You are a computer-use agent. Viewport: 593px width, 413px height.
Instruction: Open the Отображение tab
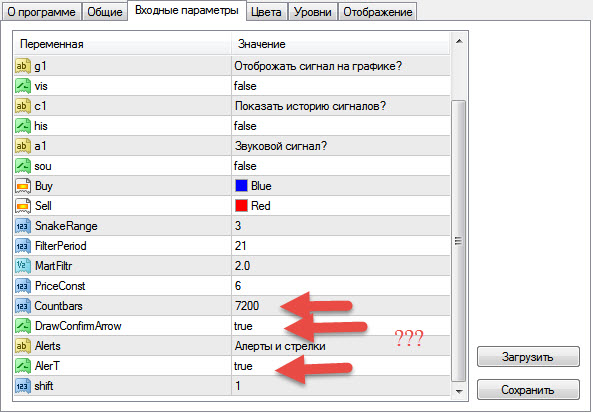pyautogui.click(x=377, y=12)
